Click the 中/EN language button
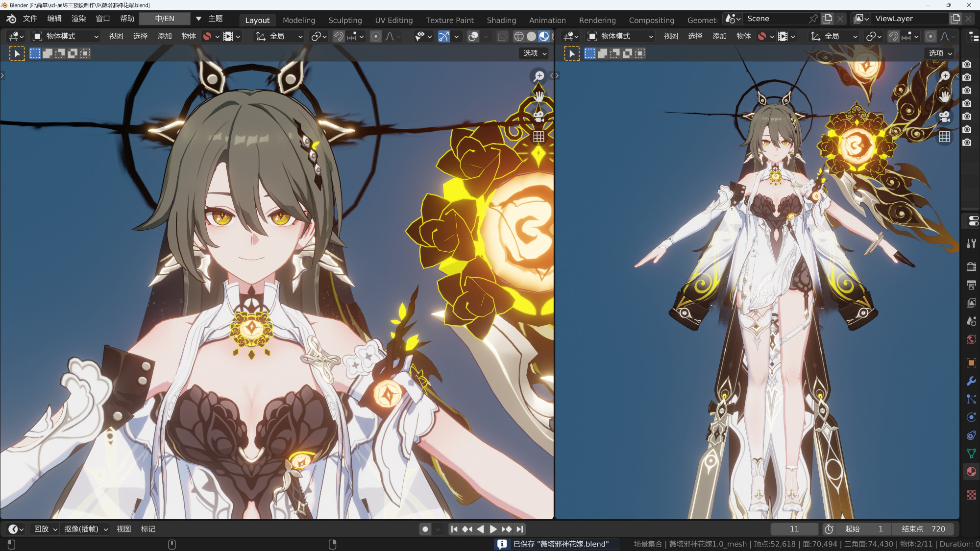The image size is (980, 551). coord(165,19)
